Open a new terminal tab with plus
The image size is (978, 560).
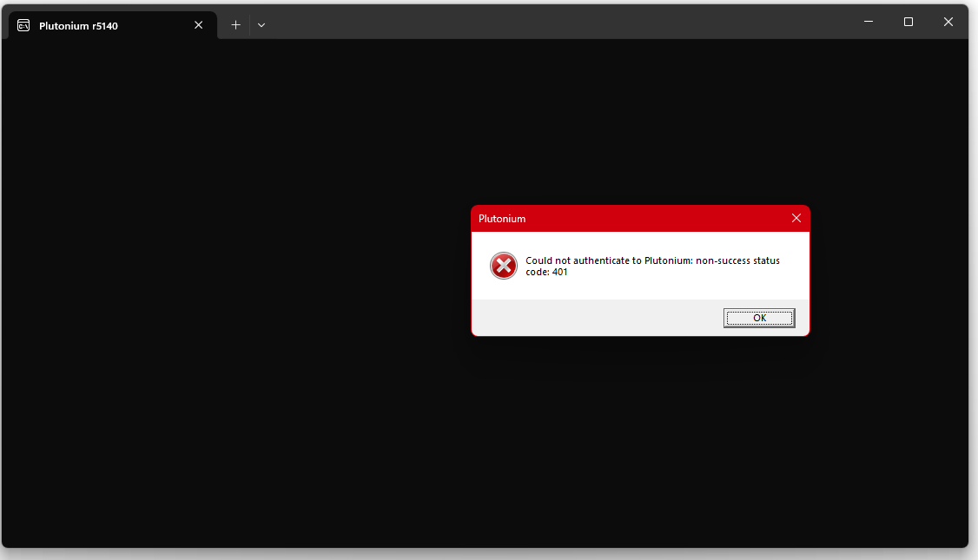235,25
